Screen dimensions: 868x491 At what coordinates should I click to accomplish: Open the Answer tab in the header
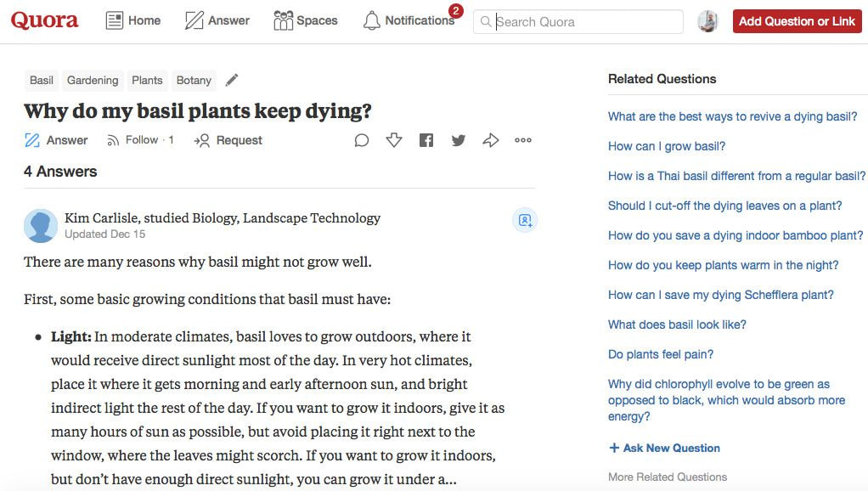click(x=217, y=20)
